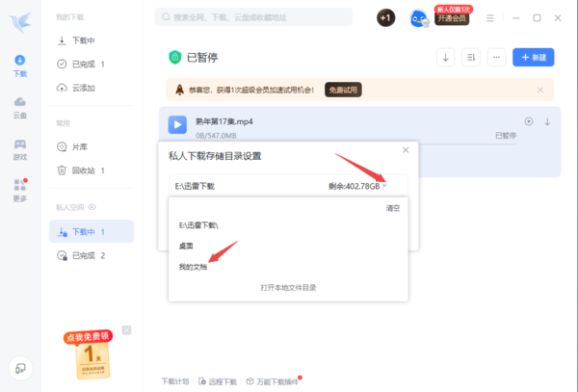Close the 私人下载存储目录设置 dialog
Image resolution: width=578 pixels, height=392 pixels.
tap(406, 150)
